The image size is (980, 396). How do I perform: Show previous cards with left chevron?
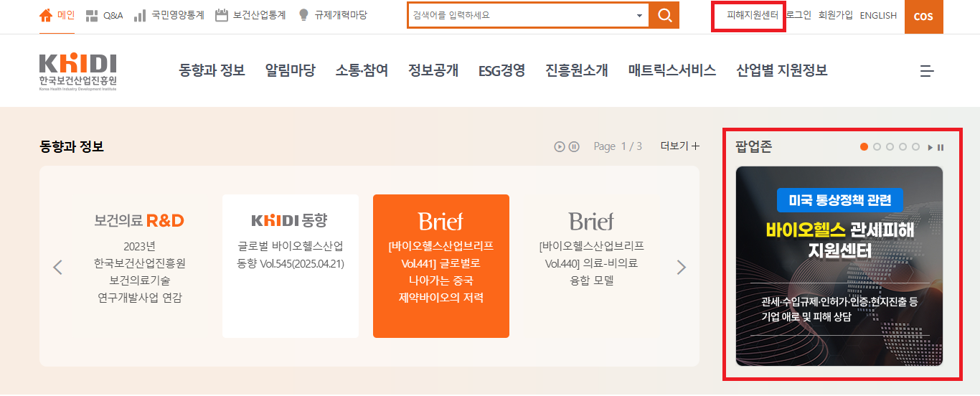tap(58, 268)
